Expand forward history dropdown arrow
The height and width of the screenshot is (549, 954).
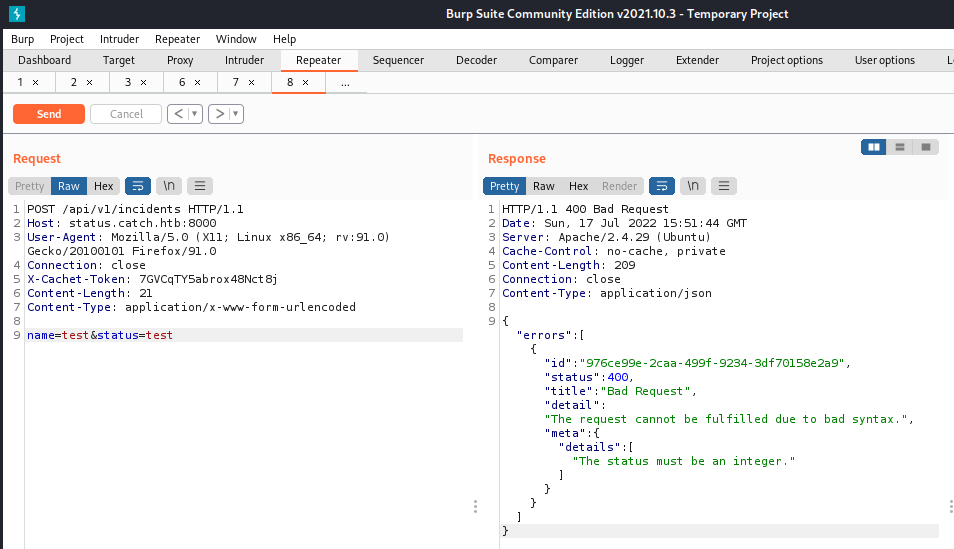coord(235,114)
